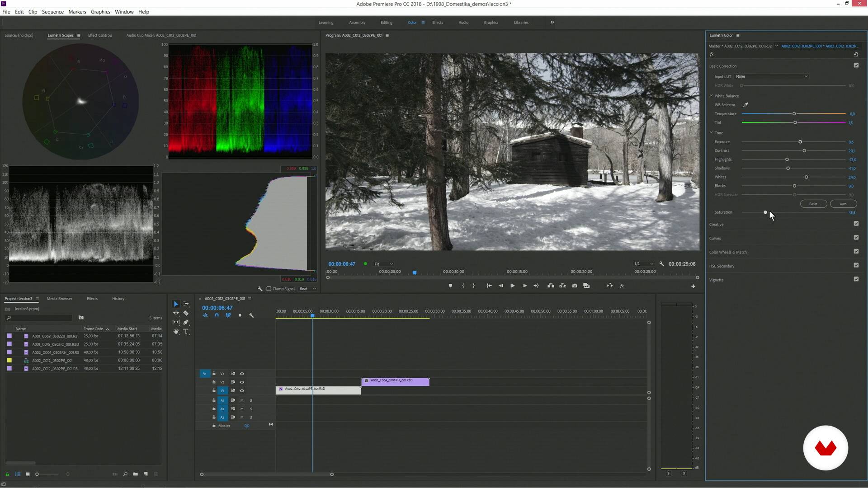Screen dimensions: 868x488
Task: Toggle the Basic Correction checkbox
Action: 856,66
